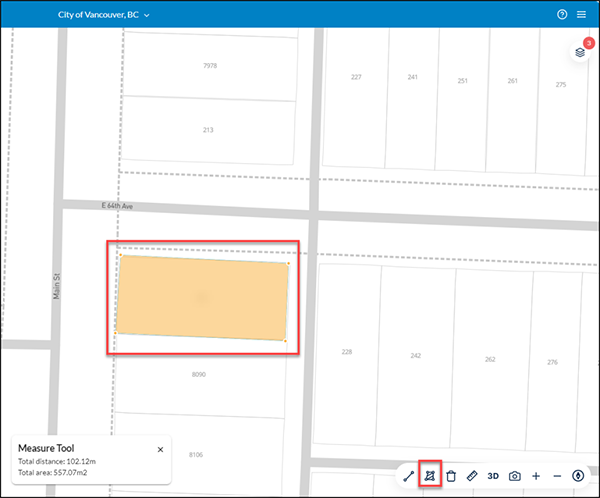Zoom out with the minus button

pyautogui.click(x=557, y=476)
